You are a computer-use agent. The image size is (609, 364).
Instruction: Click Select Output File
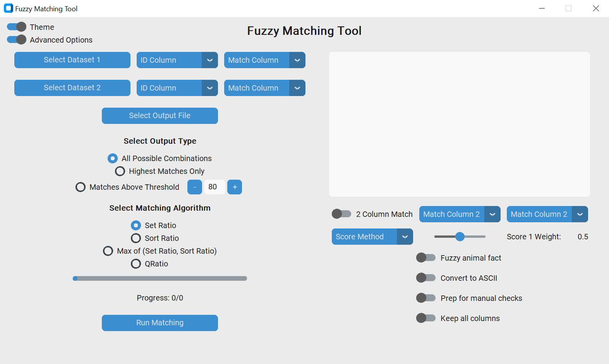[160, 115]
